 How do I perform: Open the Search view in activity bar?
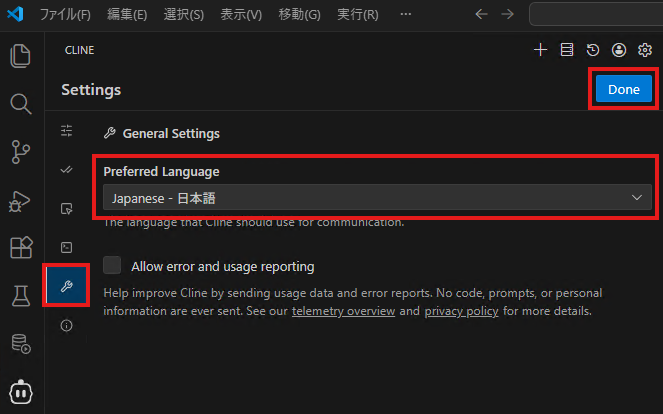pos(20,104)
